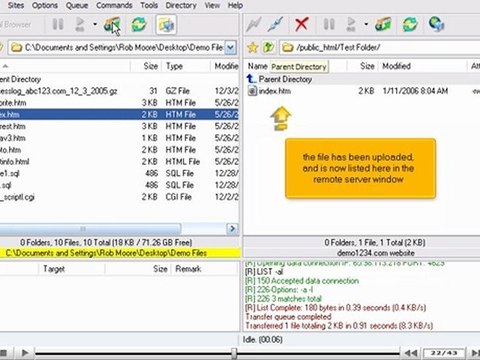
Task: Click the globe view in browser icon
Action: 437,24
